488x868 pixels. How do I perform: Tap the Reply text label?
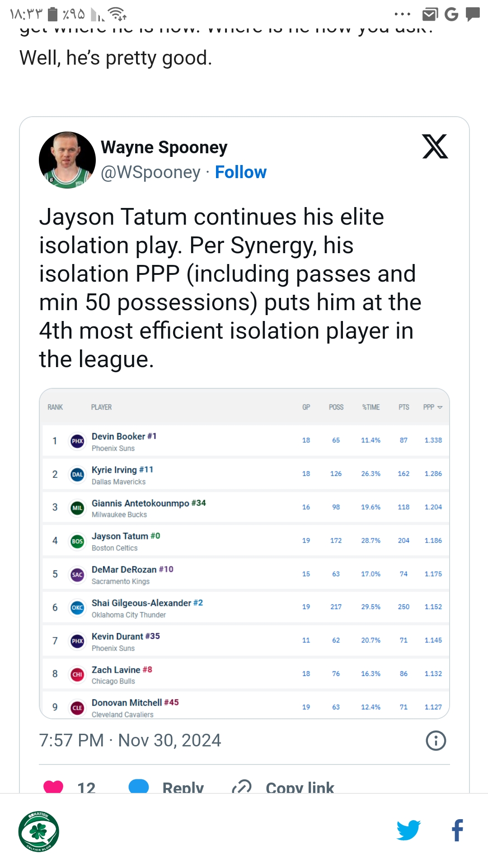click(183, 787)
